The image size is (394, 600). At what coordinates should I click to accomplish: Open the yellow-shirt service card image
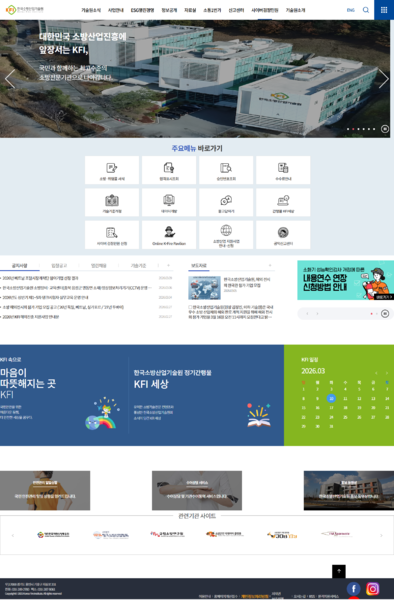(45, 491)
